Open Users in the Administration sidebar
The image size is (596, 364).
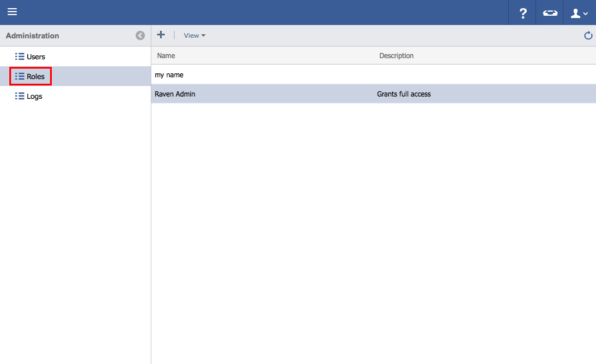click(36, 57)
